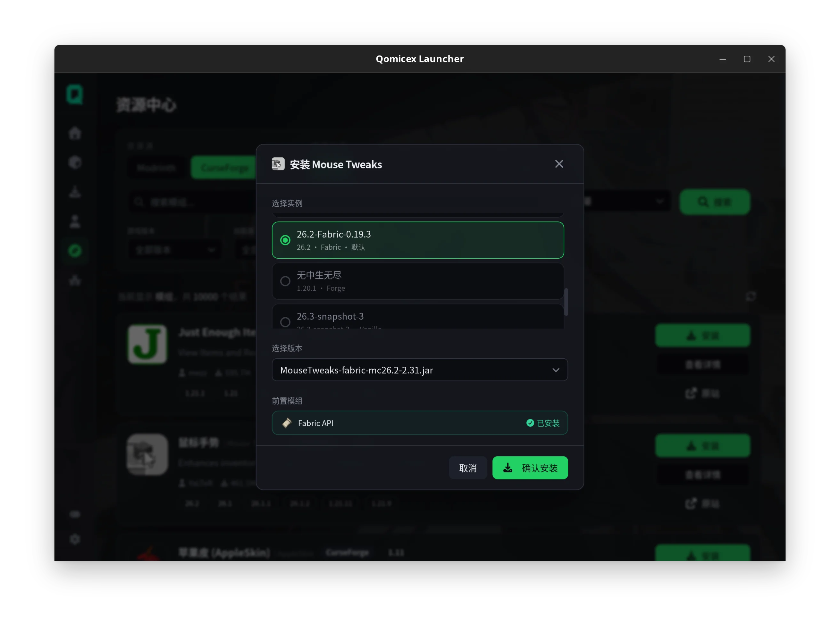Click the Qomicex Launcher window title
Viewport: 840px width, 625px height.
(x=420, y=59)
